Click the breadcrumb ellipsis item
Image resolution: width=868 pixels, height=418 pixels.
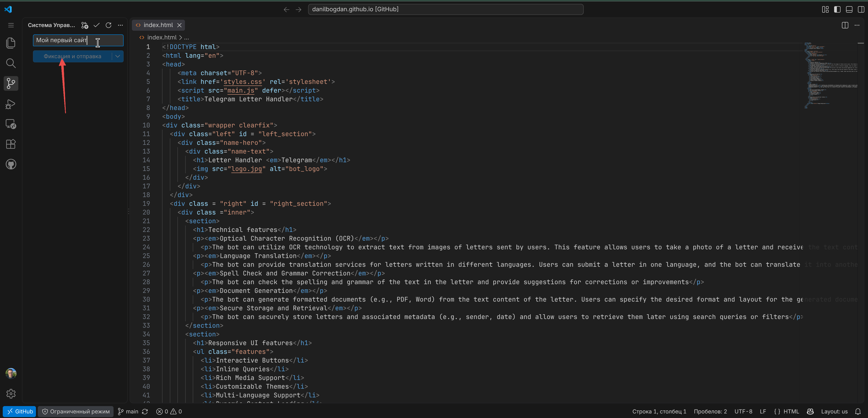187,37
